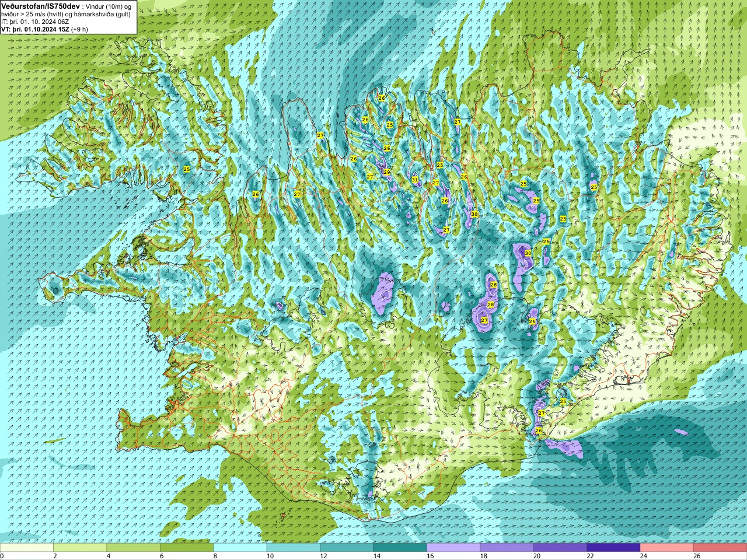Click the legend tick label 20
The image size is (747, 560).
(x=537, y=556)
